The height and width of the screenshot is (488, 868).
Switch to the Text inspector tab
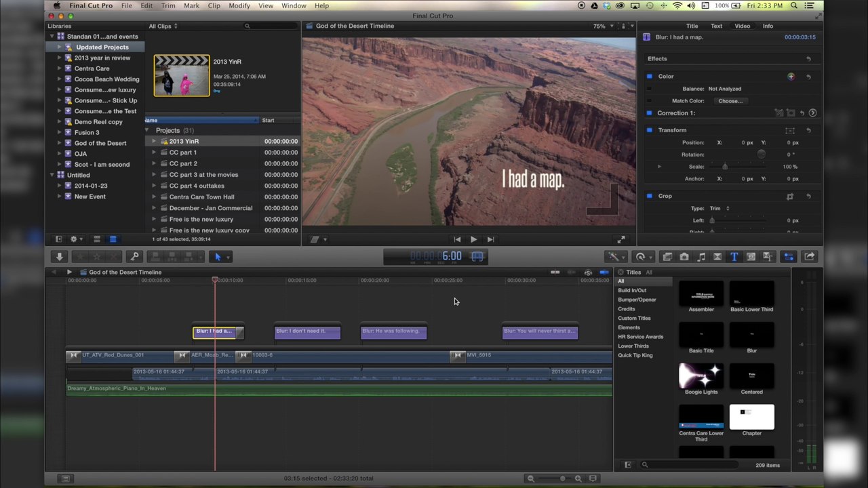coord(716,26)
